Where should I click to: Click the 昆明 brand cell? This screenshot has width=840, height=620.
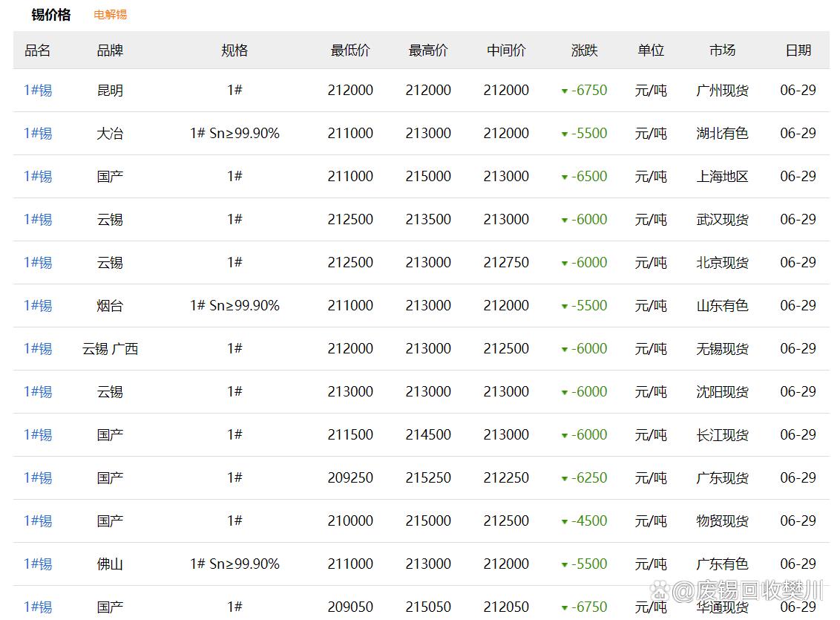(x=110, y=90)
